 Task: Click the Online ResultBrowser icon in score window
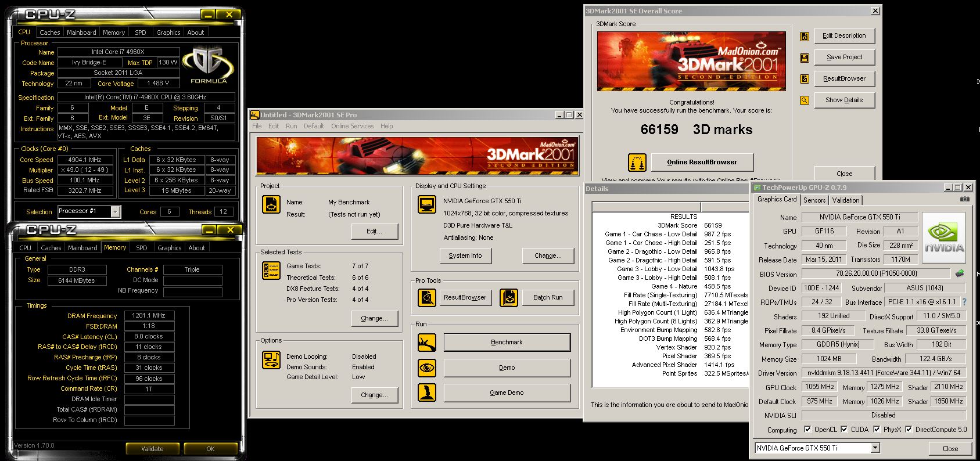(637, 163)
